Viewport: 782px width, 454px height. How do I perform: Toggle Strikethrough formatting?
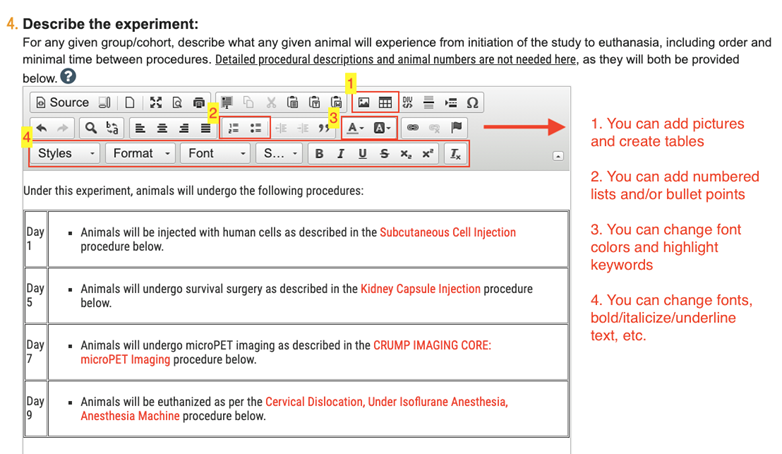pos(384,154)
